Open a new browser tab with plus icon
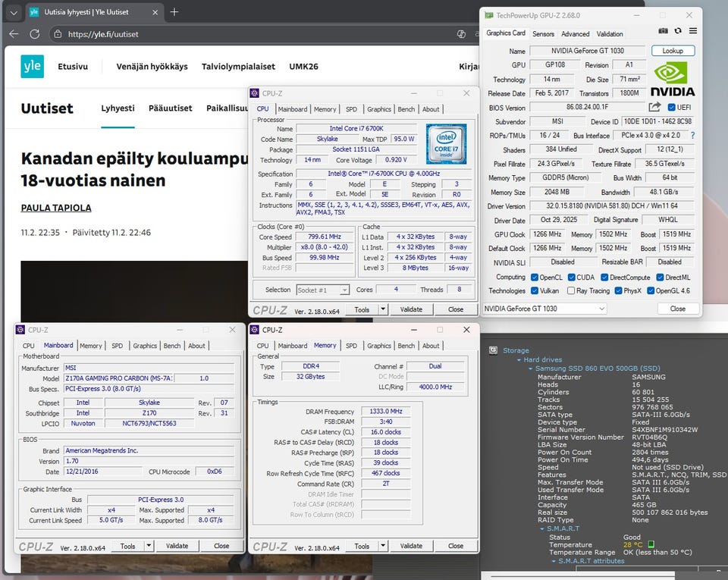The height and width of the screenshot is (580, 728). click(x=174, y=12)
